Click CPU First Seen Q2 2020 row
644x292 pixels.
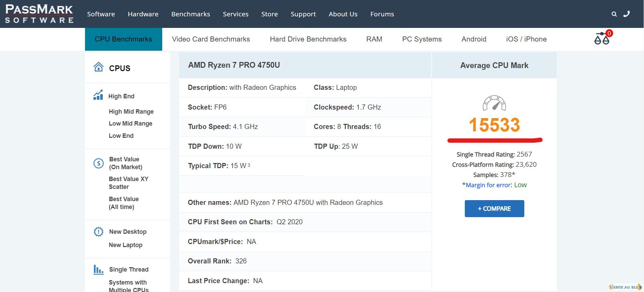coord(305,222)
